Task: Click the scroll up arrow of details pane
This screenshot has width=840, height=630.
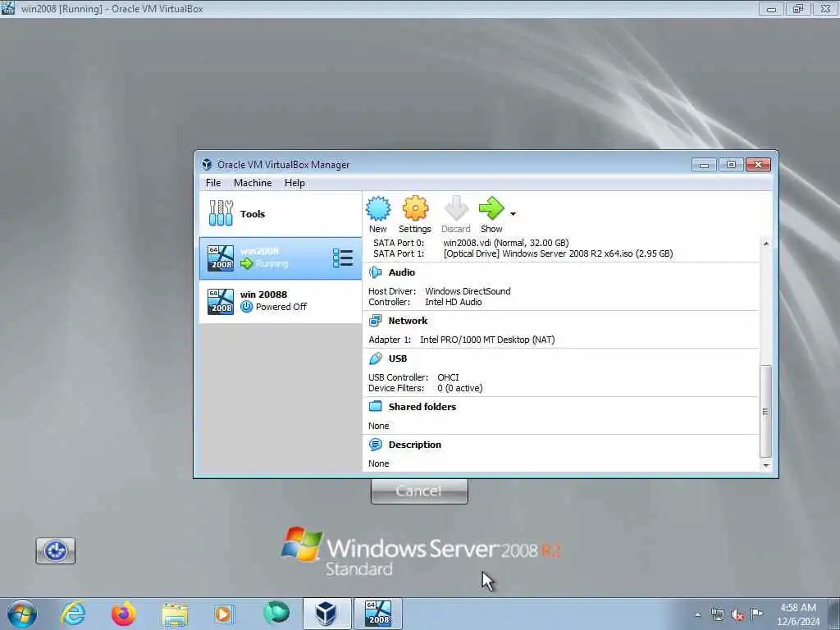Action: point(766,244)
